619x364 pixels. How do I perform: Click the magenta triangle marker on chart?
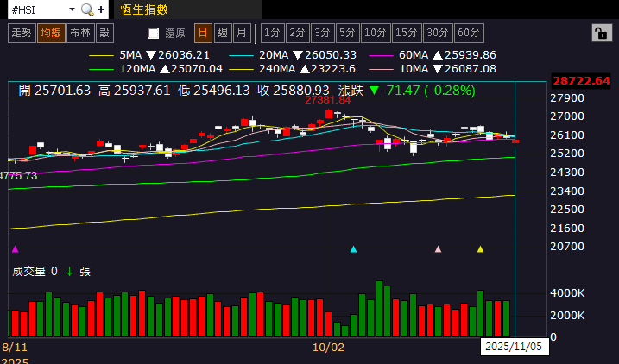click(x=14, y=249)
